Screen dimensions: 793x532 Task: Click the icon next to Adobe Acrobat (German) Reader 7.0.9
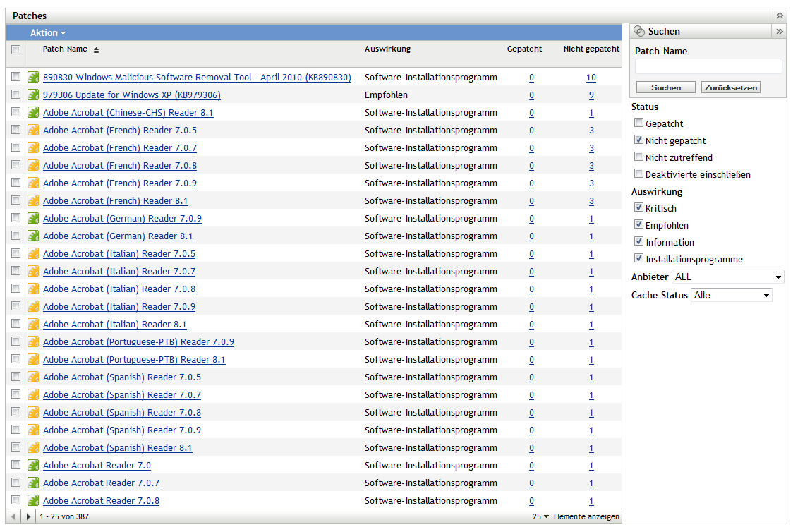coord(33,219)
